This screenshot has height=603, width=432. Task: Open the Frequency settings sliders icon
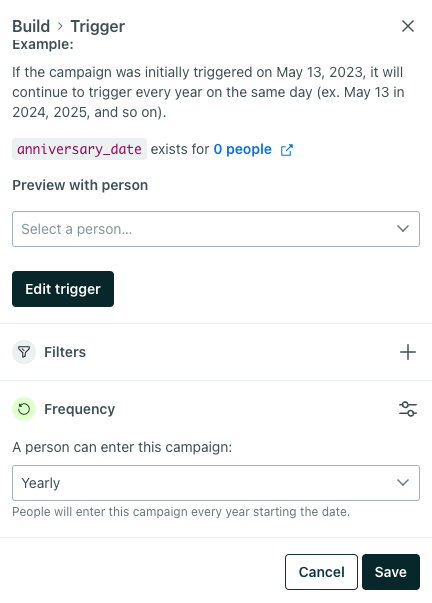408,409
